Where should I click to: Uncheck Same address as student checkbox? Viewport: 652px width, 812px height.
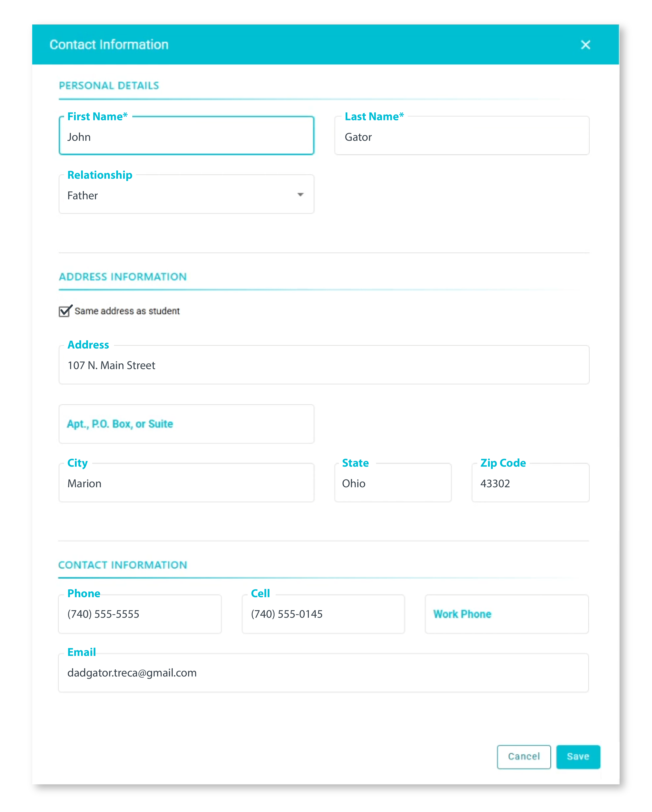pos(65,311)
